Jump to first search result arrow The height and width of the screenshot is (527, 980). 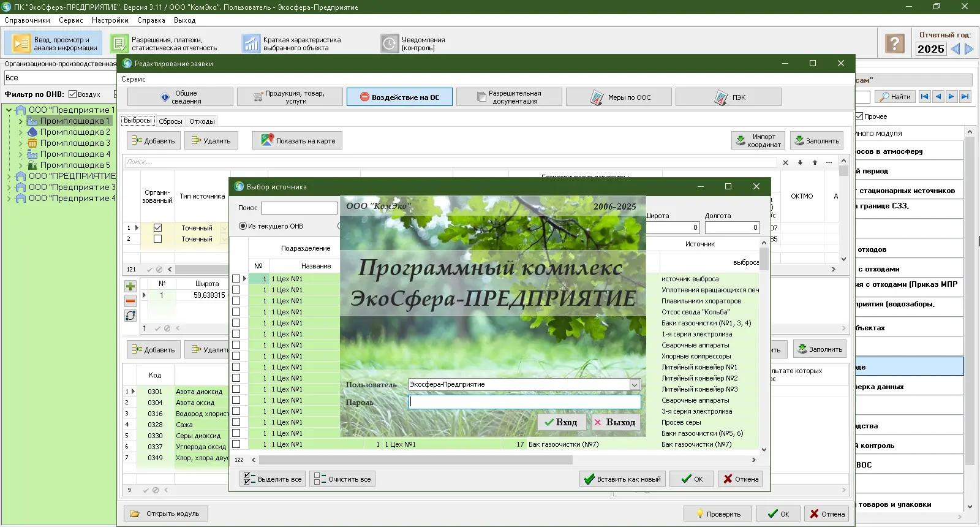click(924, 96)
